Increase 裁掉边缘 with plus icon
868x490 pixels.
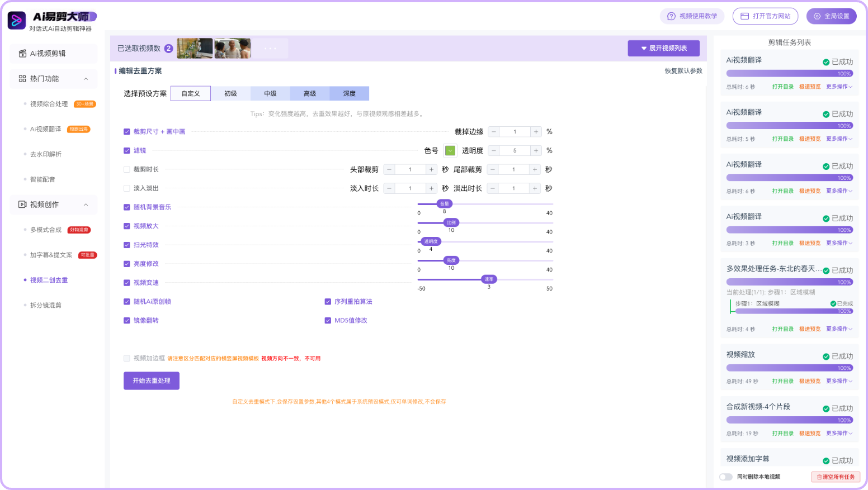point(536,132)
